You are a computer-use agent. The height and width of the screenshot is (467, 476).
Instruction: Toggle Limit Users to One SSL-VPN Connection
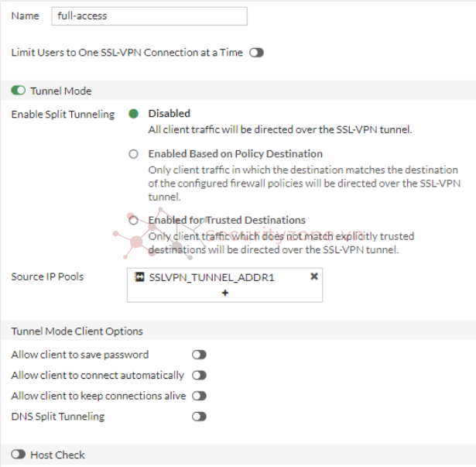[x=256, y=53]
